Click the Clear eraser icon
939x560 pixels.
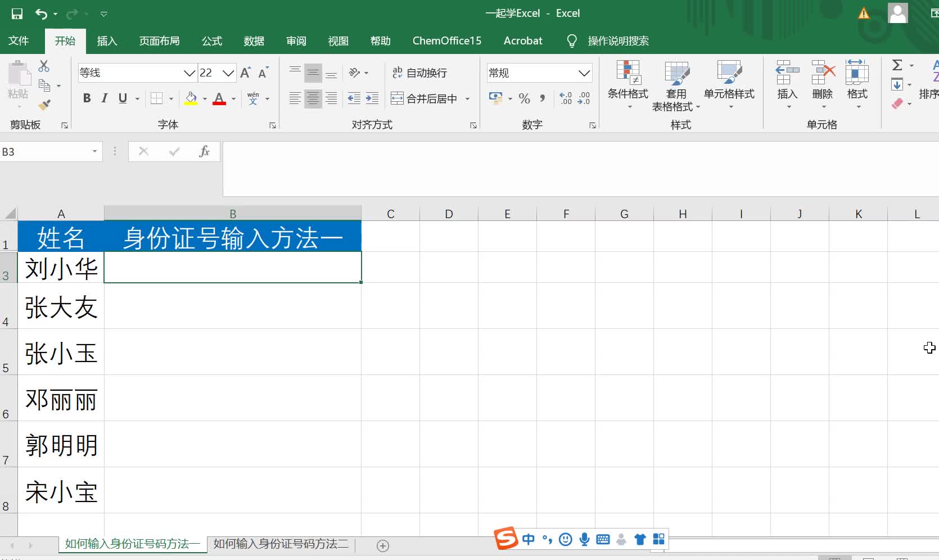(x=897, y=104)
